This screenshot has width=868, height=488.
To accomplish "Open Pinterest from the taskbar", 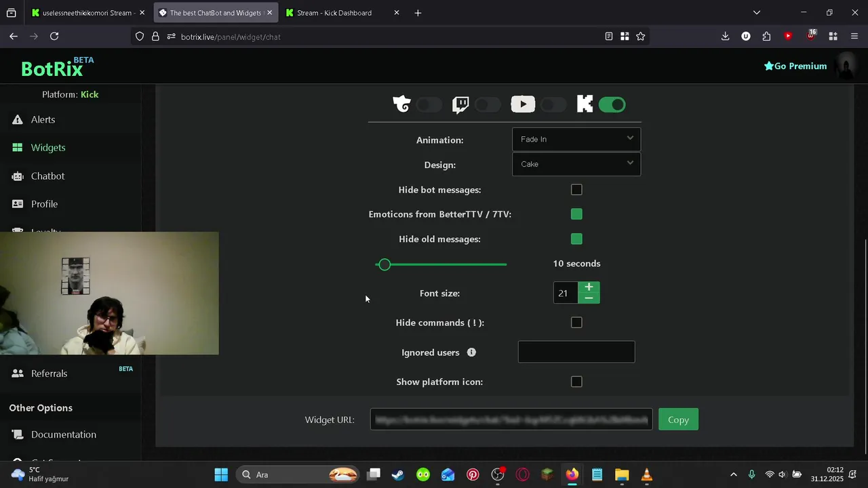I will (x=473, y=474).
